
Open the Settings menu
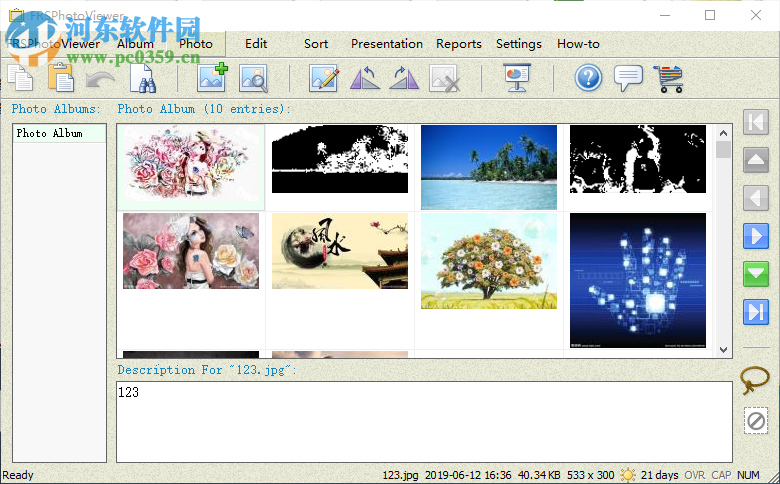518,44
